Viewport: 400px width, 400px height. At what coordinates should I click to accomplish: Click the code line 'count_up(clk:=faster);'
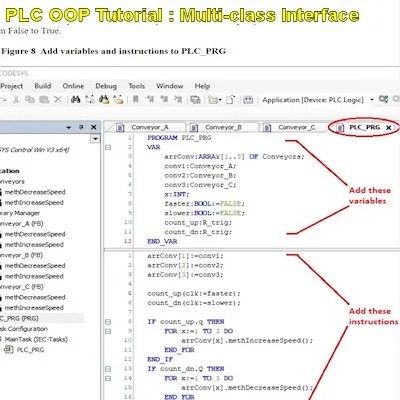pos(194,294)
